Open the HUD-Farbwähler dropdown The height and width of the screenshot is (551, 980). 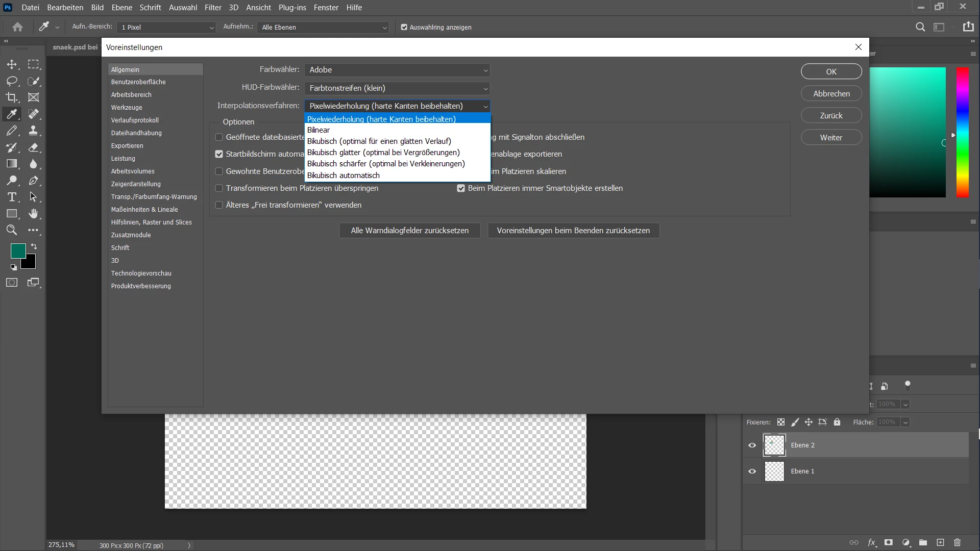tap(397, 88)
